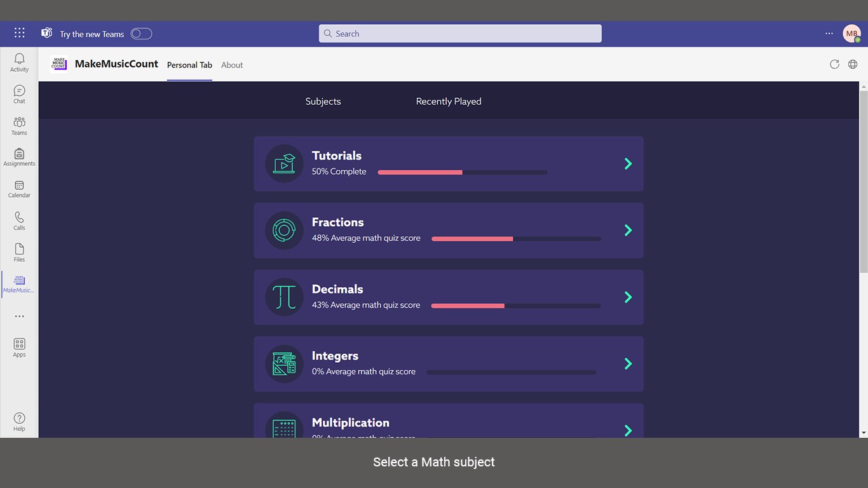Open Calls in the sidebar

[x=19, y=221]
